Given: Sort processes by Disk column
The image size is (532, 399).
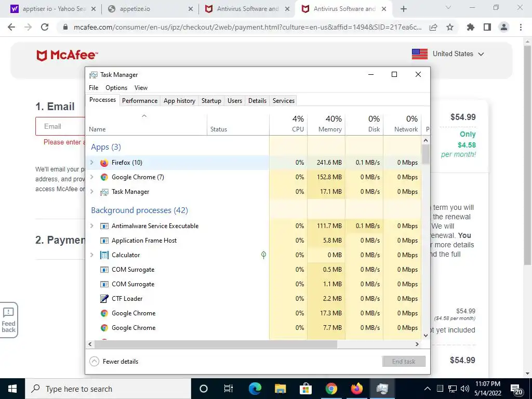Looking at the screenshot, I should [x=364, y=124].
